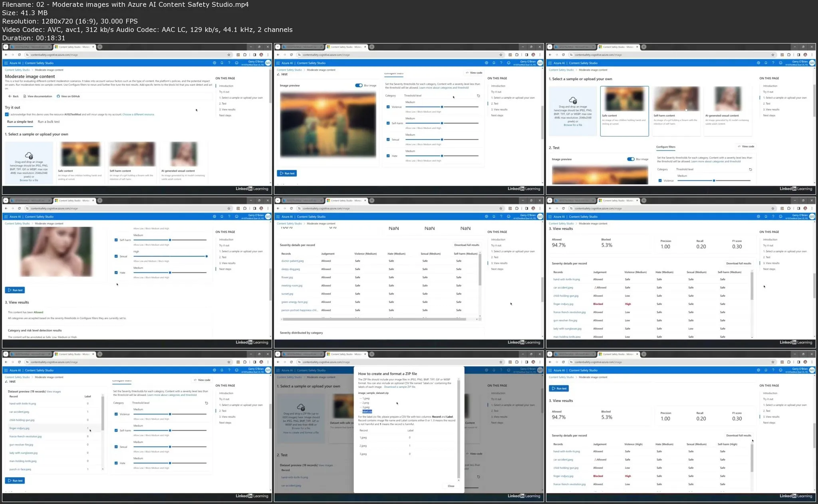Click Browse for a file in Run a bulk test frame
818x504 pixels.
coord(29,180)
